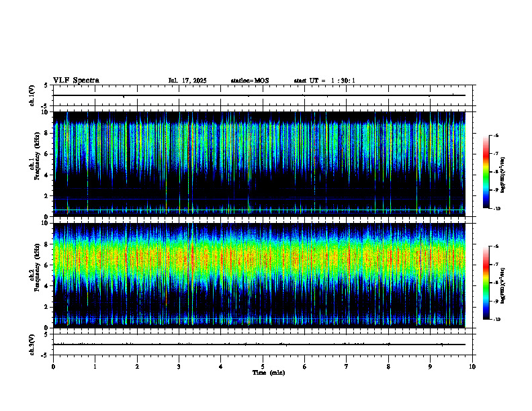Screen dimensions: 532x411
Task: Click time axis tick label "1"
Action: 95,367
